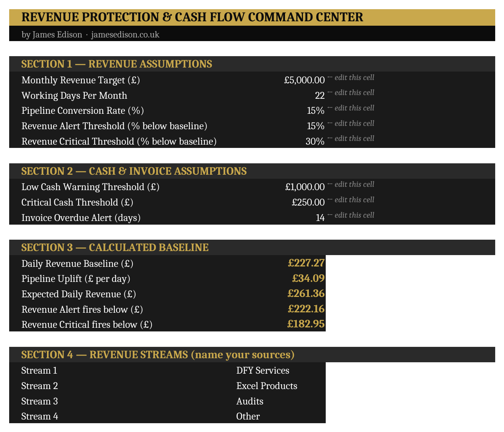The width and height of the screenshot is (504, 432).
Task: Click the edit this cell note beside Monthly Revenue Target
Action: 351,77
